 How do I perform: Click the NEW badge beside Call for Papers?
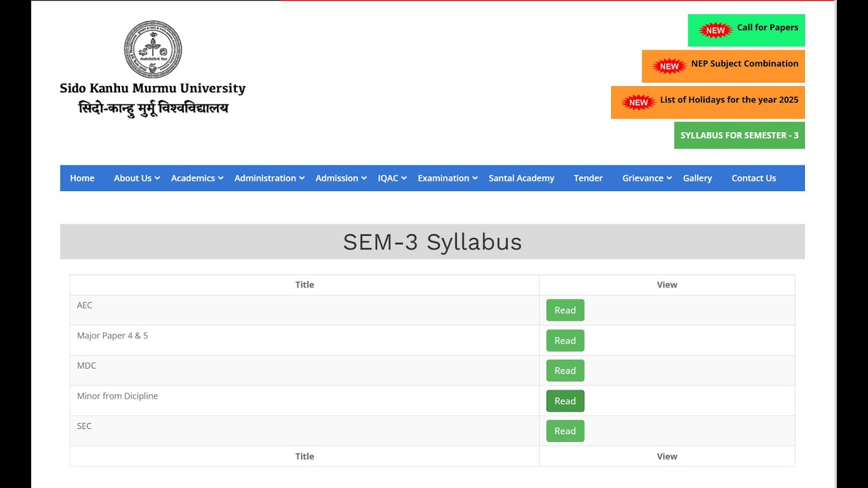[715, 30]
